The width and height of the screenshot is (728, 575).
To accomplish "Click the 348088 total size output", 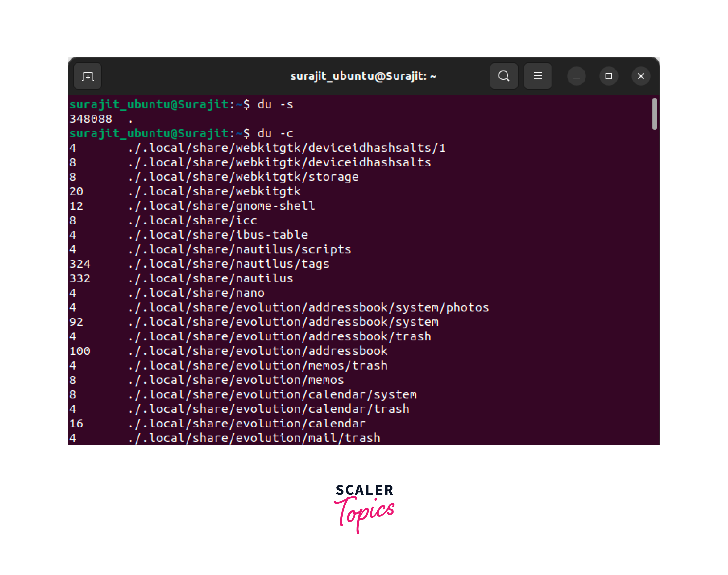I will 91,119.
